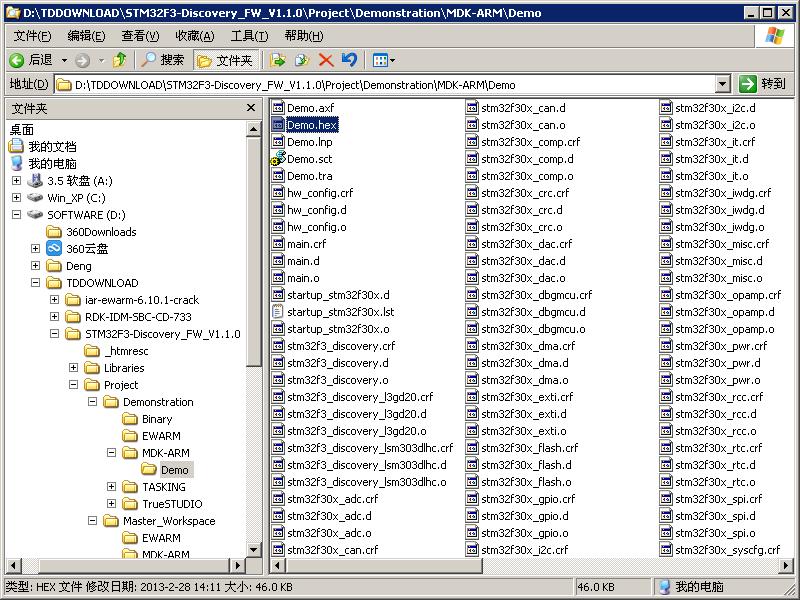Click the green Back arrow icon
This screenshot has height=600, width=800.
point(16,61)
